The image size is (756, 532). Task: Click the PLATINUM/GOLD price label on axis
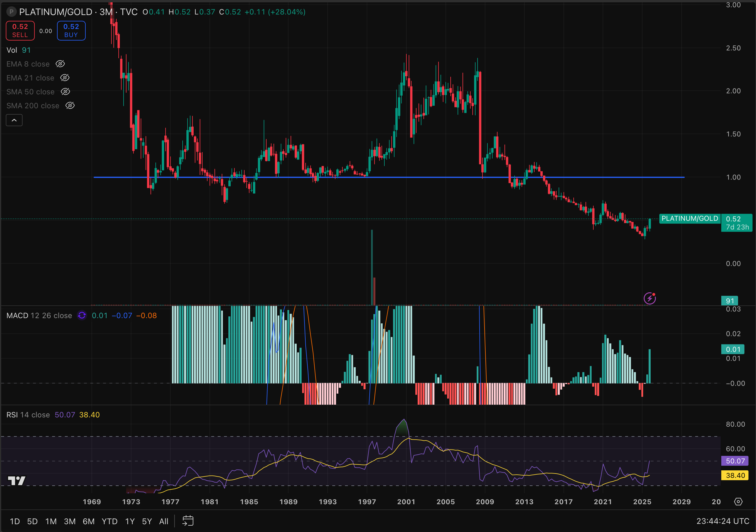coord(689,219)
